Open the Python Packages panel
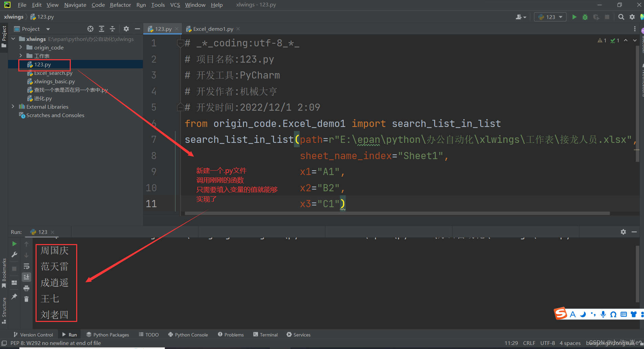The image size is (644, 349). (108, 334)
